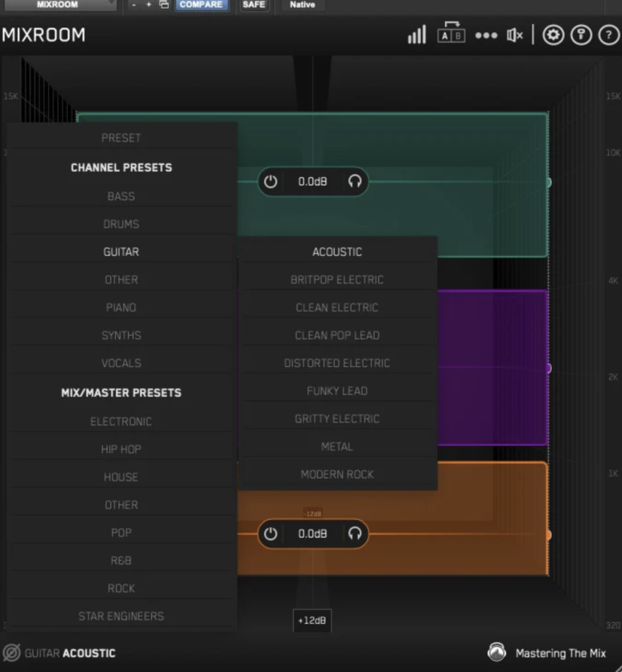Screen dimensions: 622x672
Task: Click the CHANNEL PRESETS heading
Action: tap(122, 167)
